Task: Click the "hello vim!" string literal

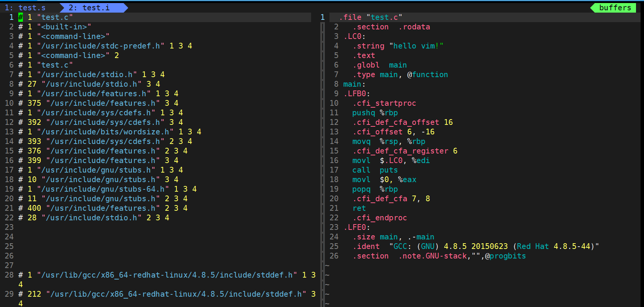Action: point(416,46)
